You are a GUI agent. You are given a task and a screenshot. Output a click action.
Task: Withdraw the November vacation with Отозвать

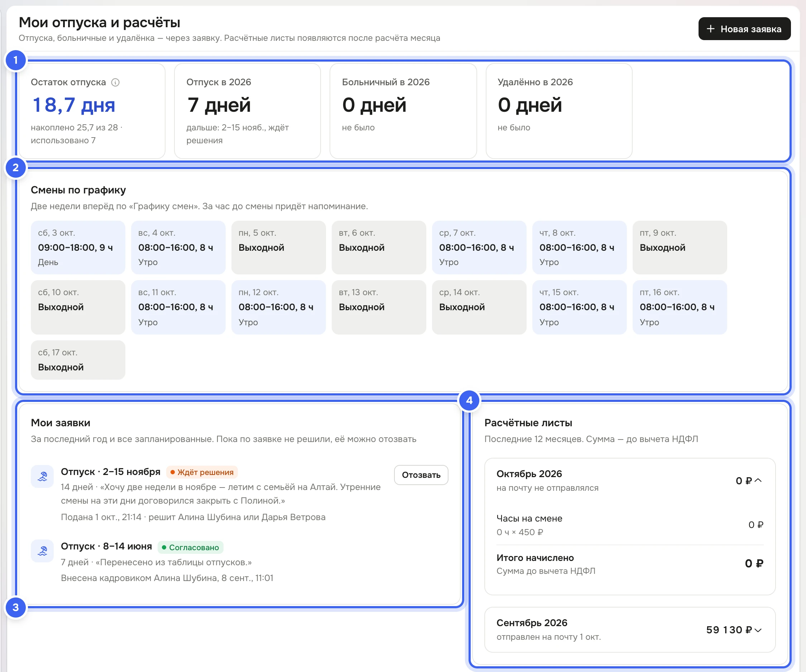(x=421, y=475)
